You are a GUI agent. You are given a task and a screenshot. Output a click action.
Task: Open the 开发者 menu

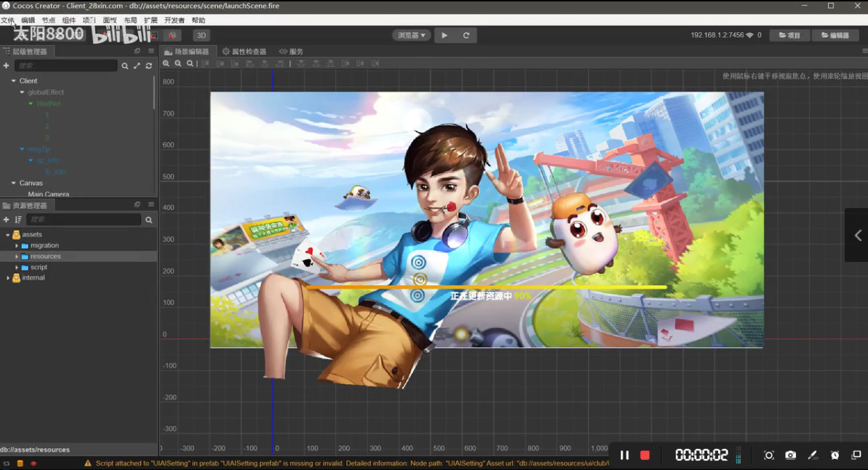175,20
